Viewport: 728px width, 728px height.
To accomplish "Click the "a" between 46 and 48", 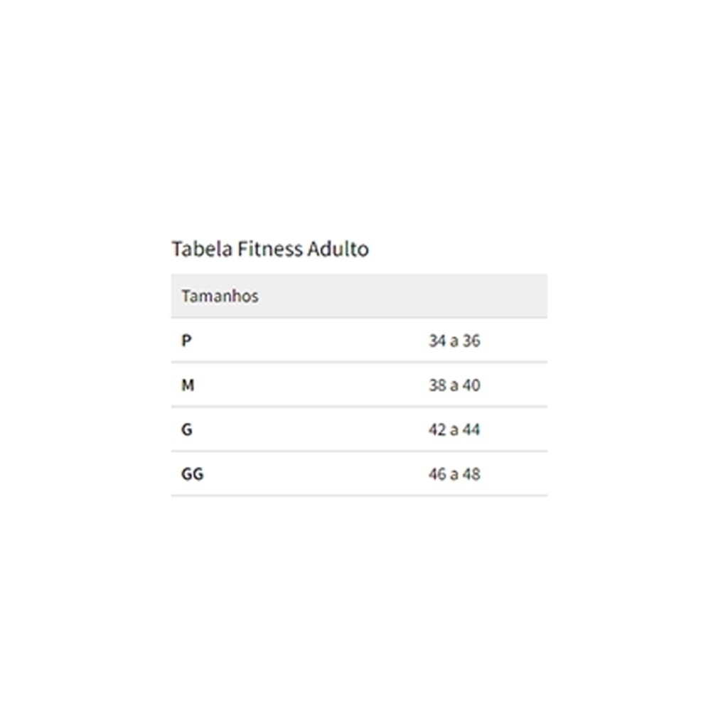I will pyautogui.click(x=454, y=475).
